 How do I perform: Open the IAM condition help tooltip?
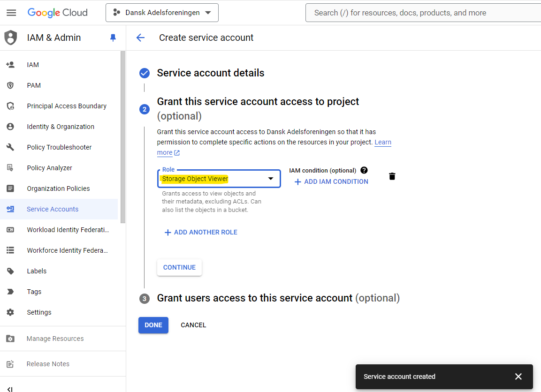click(x=364, y=170)
